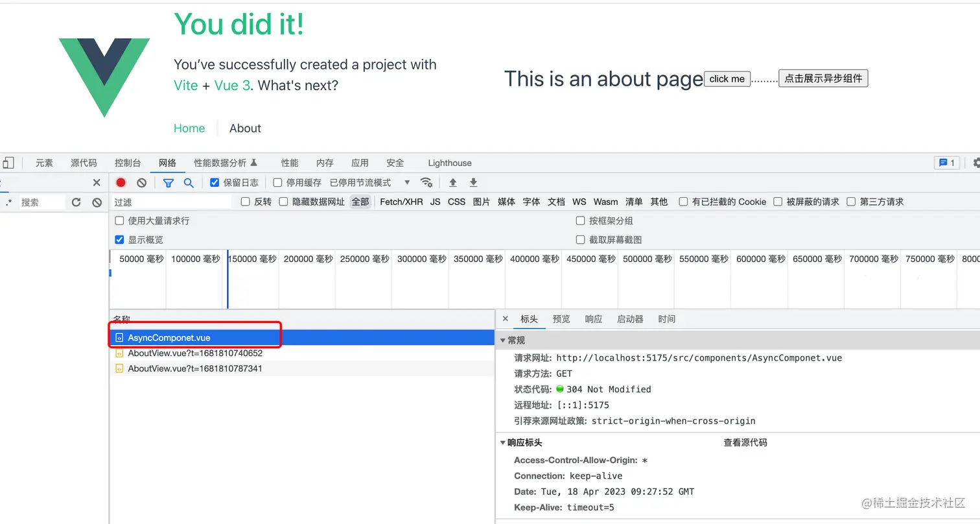
Task: Open network search with the magnifier icon
Action: [x=189, y=183]
